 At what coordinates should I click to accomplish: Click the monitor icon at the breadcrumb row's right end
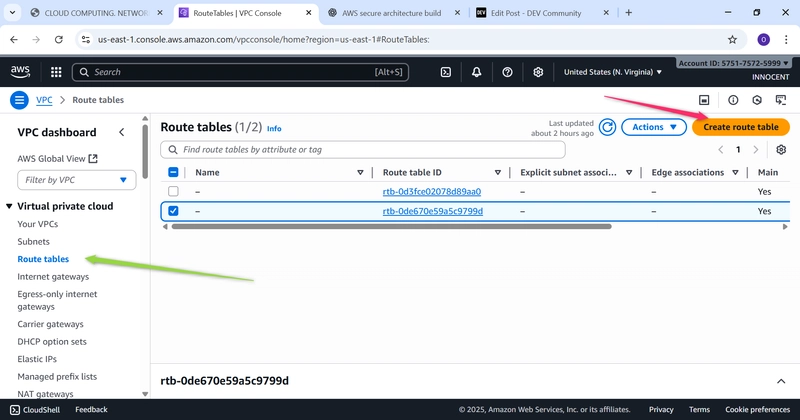pos(781,100)
